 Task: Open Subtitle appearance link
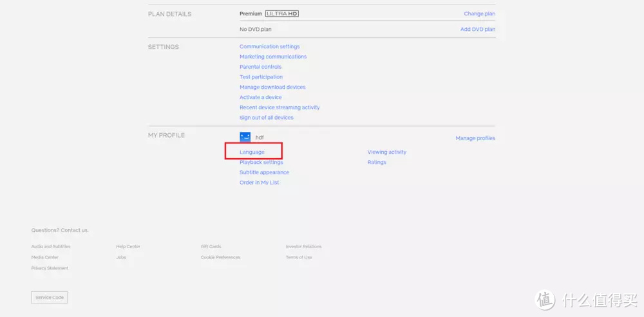(x=264, y=172)
